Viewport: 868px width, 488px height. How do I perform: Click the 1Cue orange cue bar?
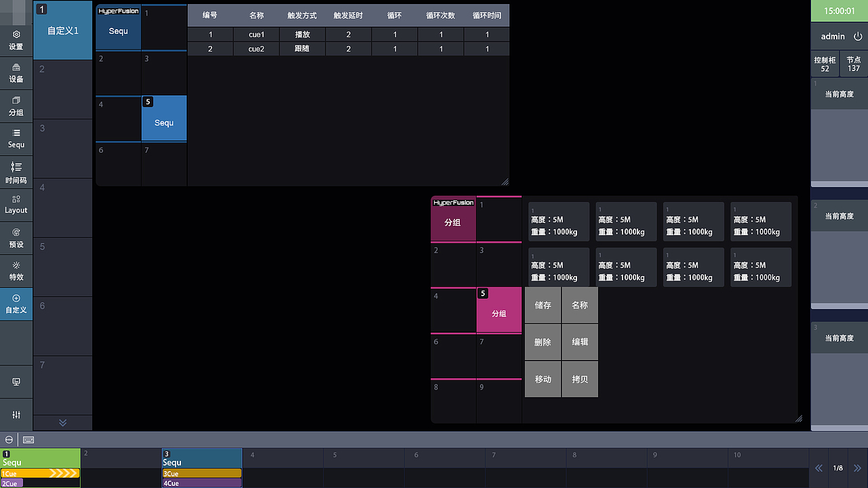(40, 474)
